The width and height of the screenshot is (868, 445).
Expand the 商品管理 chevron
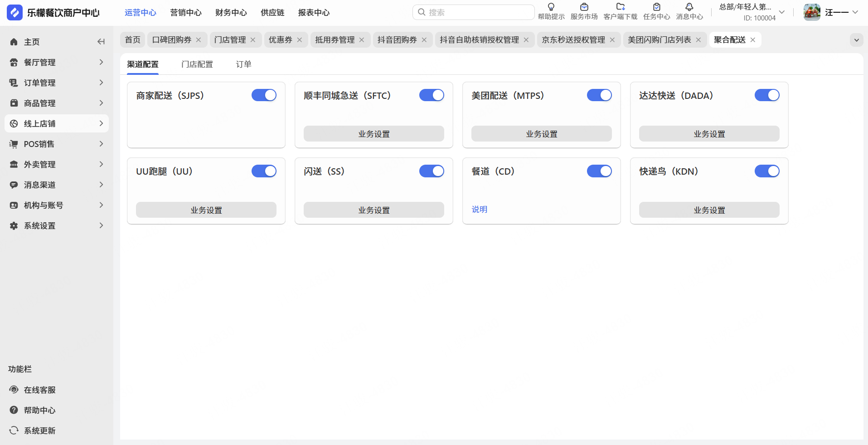[x=101, y=103]
